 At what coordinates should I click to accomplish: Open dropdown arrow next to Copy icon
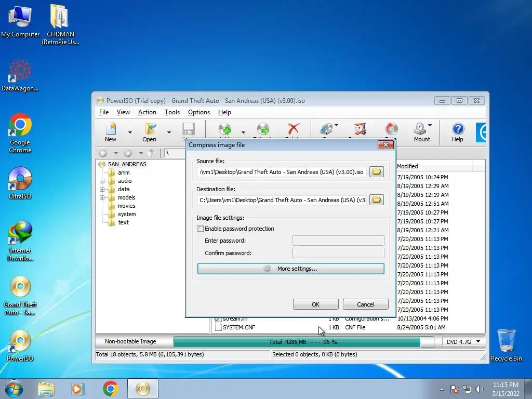coord(336,125)
